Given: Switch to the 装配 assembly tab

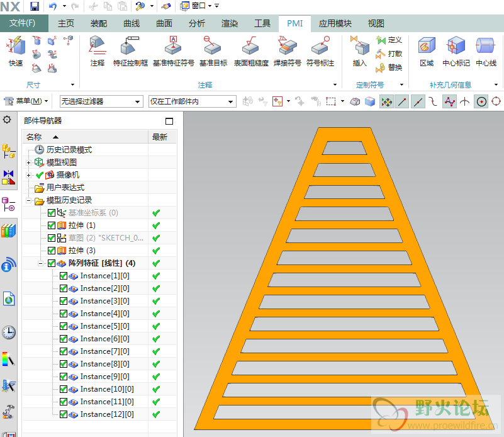Looking at the screenshot, I should pos(99,23).
